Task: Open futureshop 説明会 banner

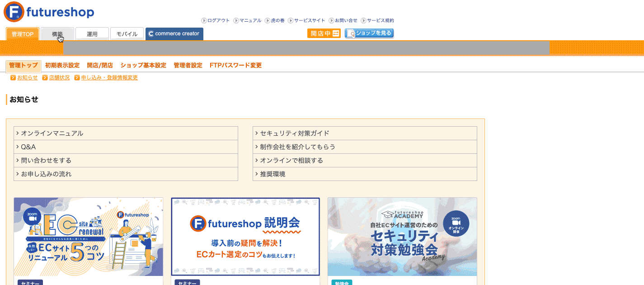Action: tap(245, 237)
